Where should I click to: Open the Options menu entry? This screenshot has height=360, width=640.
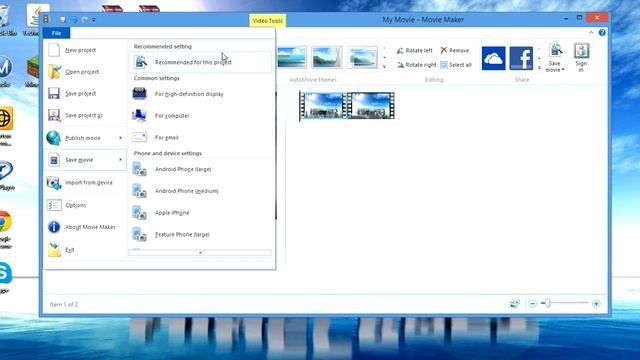tap(84, 205)
